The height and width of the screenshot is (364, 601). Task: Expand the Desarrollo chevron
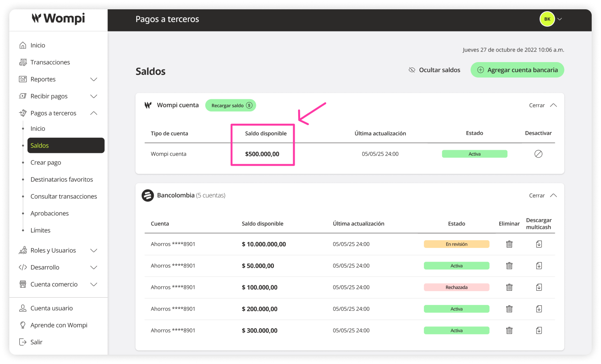[94, 267]
